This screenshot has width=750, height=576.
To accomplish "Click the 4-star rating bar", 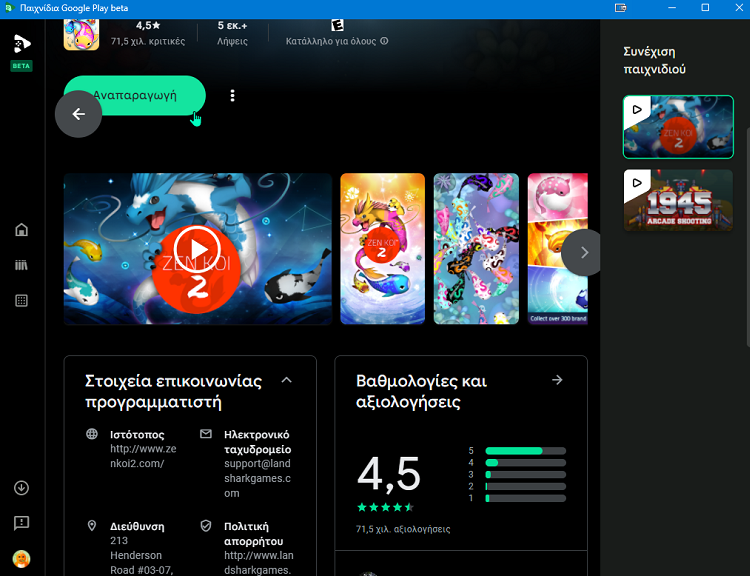I will [x=525, y=463].
